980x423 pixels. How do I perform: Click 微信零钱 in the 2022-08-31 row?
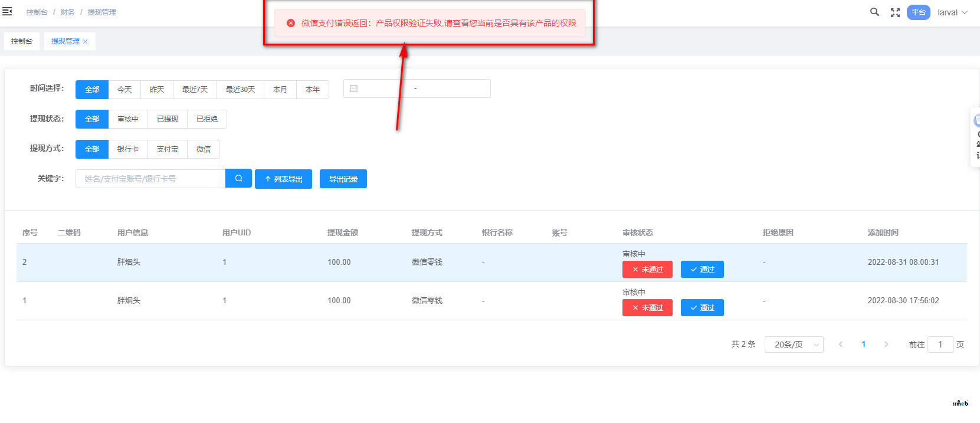(x=427, y=262)
